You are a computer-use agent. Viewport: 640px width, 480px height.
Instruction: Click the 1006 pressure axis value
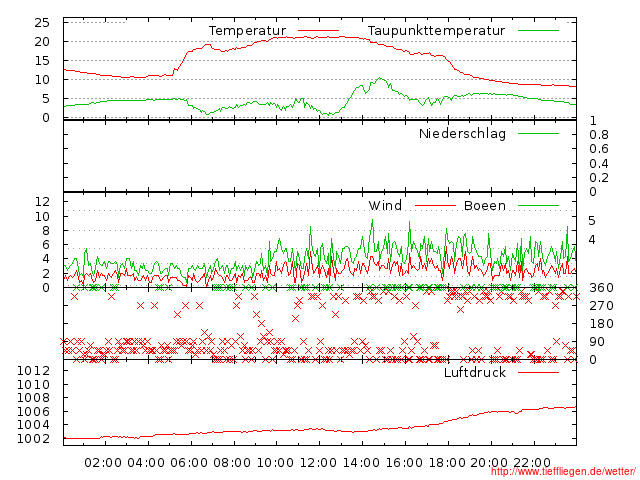coord(33,411)
